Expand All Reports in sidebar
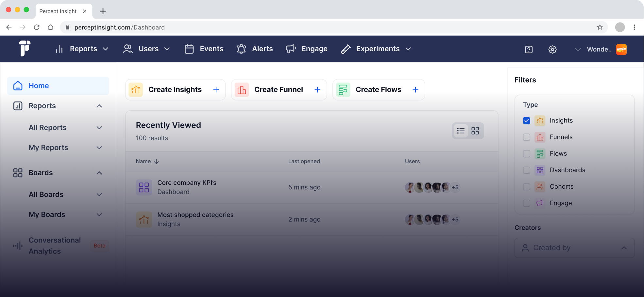 coord(99,128)
